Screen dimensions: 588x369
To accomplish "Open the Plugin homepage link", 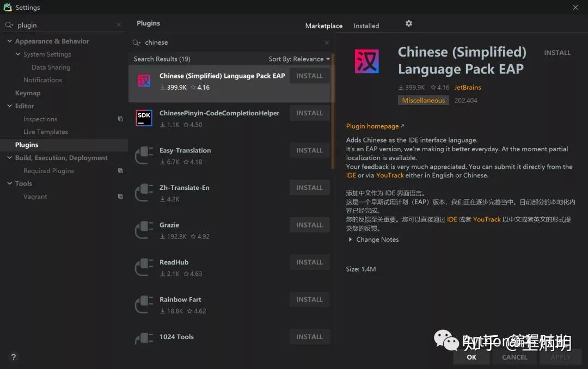I will (372, 126).
